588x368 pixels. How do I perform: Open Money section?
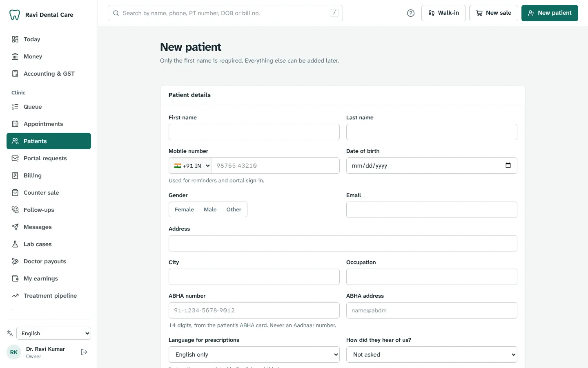(49, 56)
